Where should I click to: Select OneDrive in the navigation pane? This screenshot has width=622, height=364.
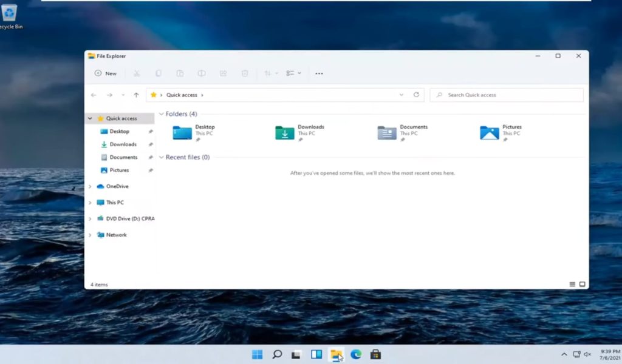tap(117, 186)
